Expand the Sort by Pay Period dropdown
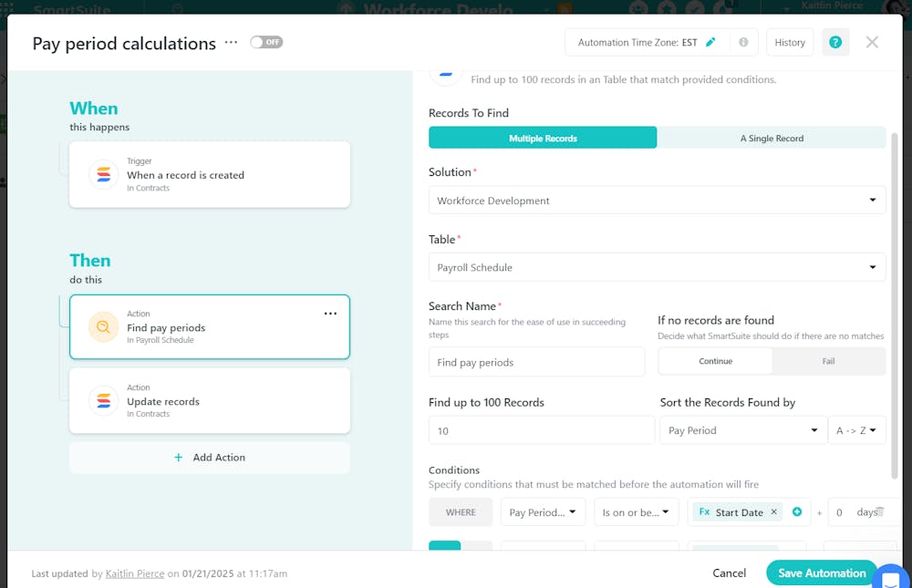Viewport: 912px width, 588px height. [x=742, y=429]
